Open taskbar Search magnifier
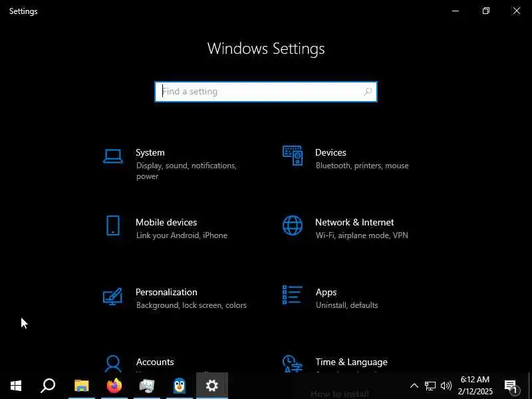The image size is (532, 399). point(48,386)
